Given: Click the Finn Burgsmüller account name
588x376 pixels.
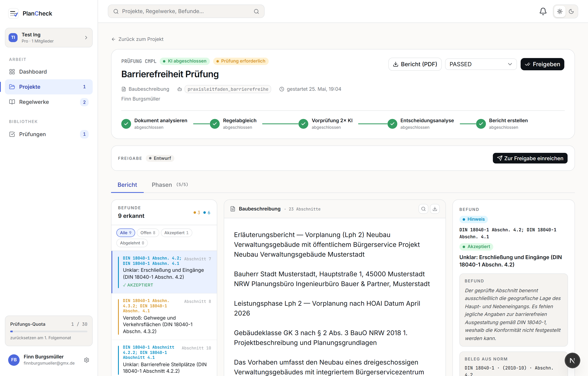Looking at the screenshot, I should pyautogui.click(x=43, y=357).
